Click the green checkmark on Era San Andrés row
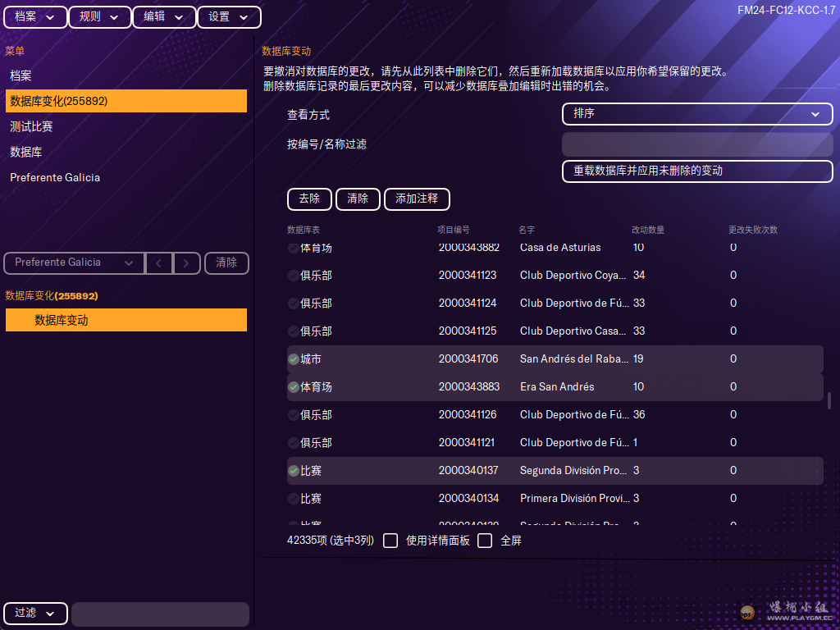840x630 pixels. point(294,387)
